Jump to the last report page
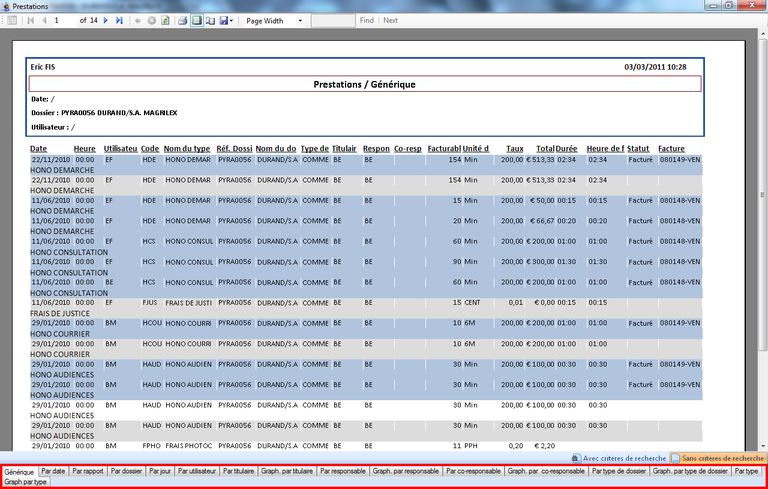The height and width of the screenshot is (489, 768). pyautogui.click(x=120, y=20)
